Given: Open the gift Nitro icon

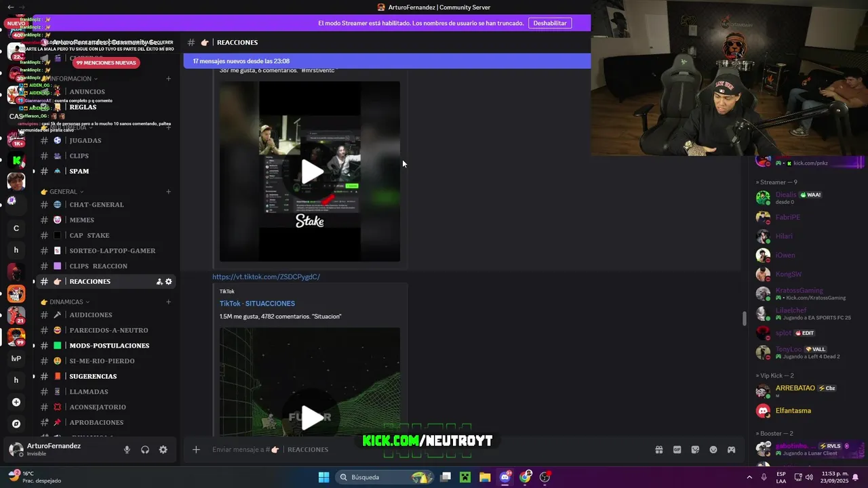Looking at the screenshot, I should [x=658, y=449].
